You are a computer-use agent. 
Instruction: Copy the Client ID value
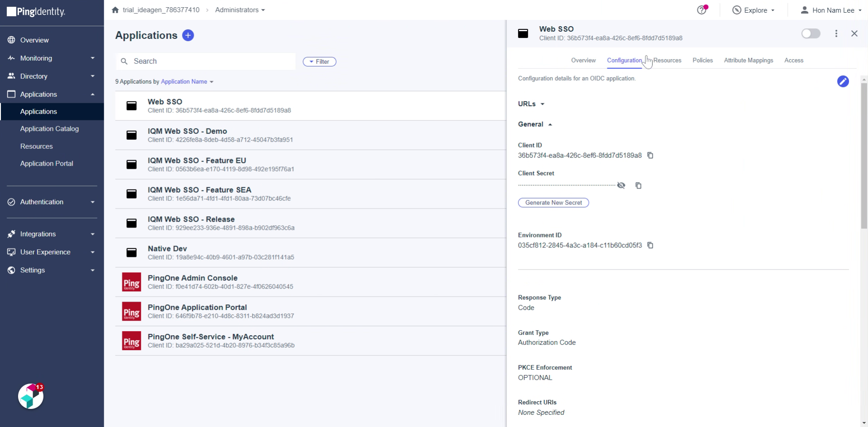(650, 155)
